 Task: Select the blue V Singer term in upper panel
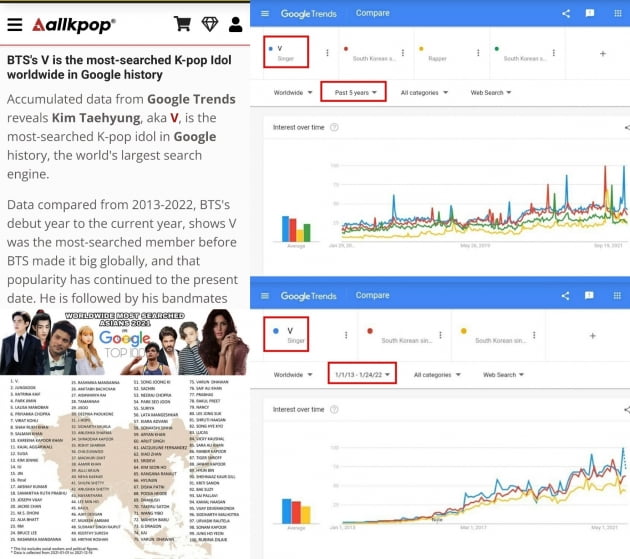click(286, 52)
